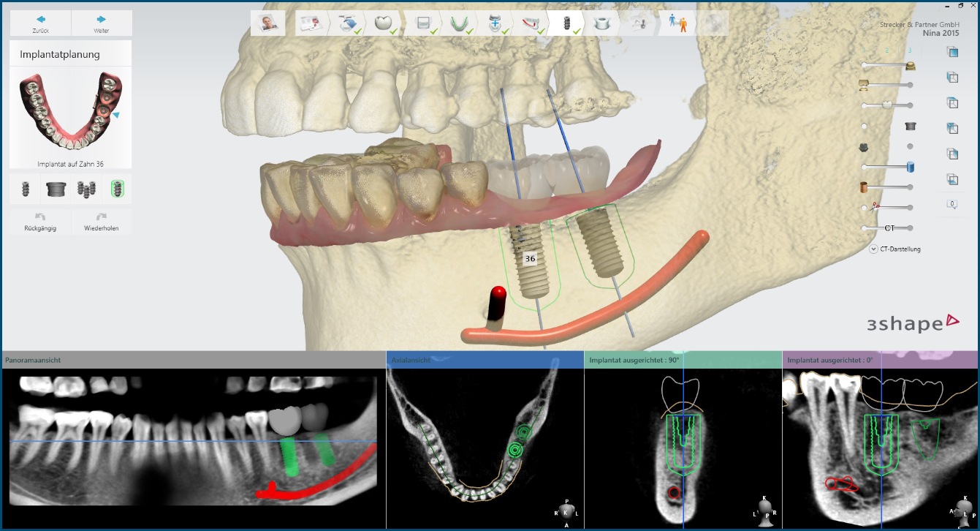The height and width of the screenshot is (531, 980).
Task: Toggle the sleeve visibility radio dot
Action: (x=865, y=126)
